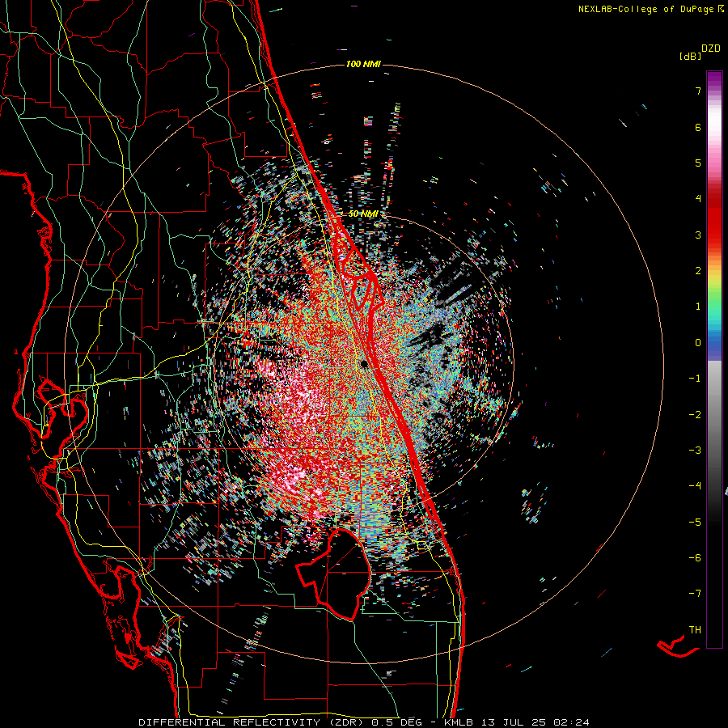Click the -3 value on the color scale
The width and height of the screenshot is (728, 728).
click(x=695, y=451)
